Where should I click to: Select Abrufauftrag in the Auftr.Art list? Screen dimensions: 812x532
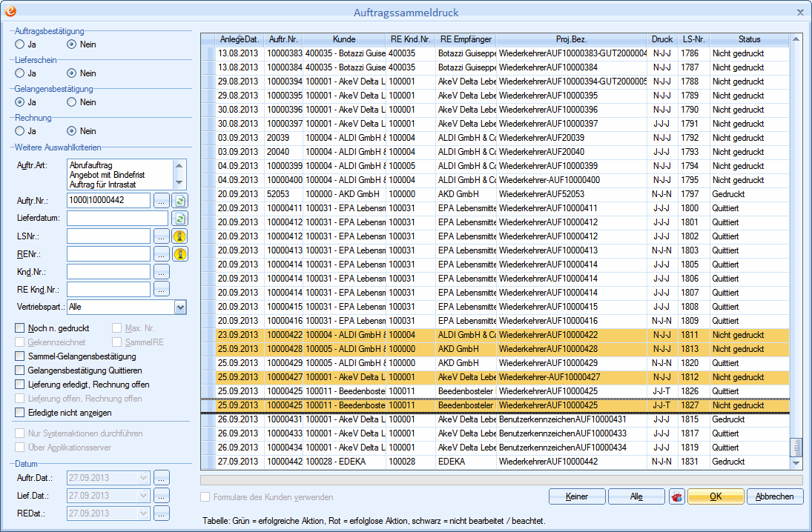[120, 166]
